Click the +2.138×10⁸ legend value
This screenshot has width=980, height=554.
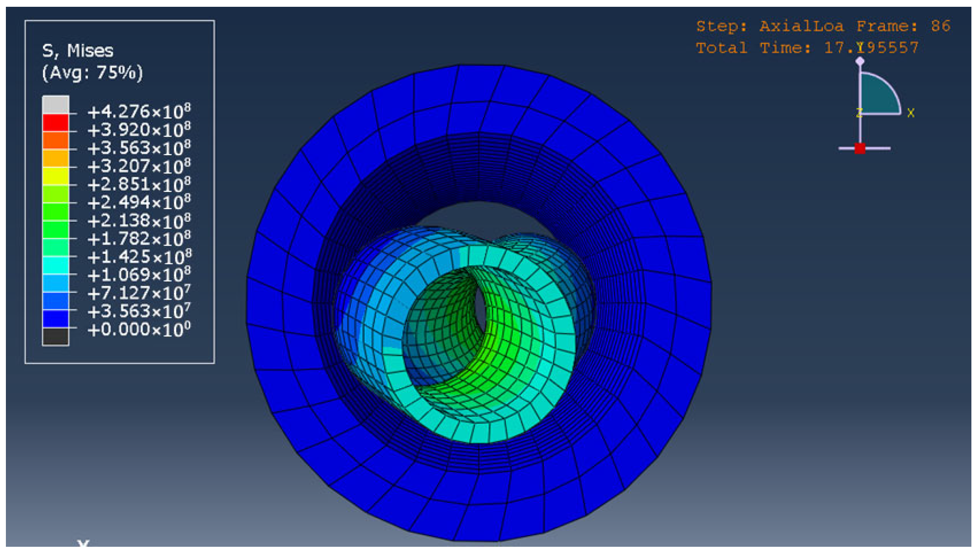click(x=139, y=221)
